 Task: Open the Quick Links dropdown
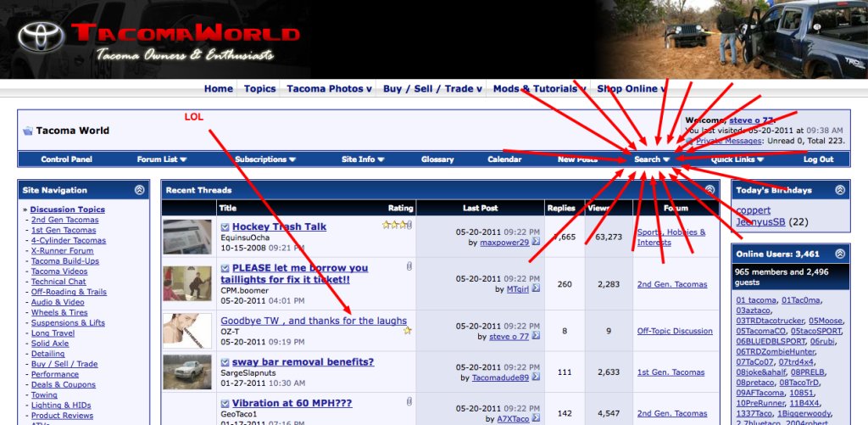pyautogui.click(x=737, y=159)
